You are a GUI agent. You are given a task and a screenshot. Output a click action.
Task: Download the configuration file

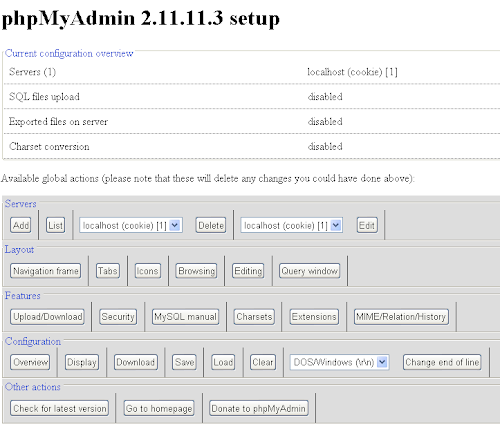tap(135, 362)
